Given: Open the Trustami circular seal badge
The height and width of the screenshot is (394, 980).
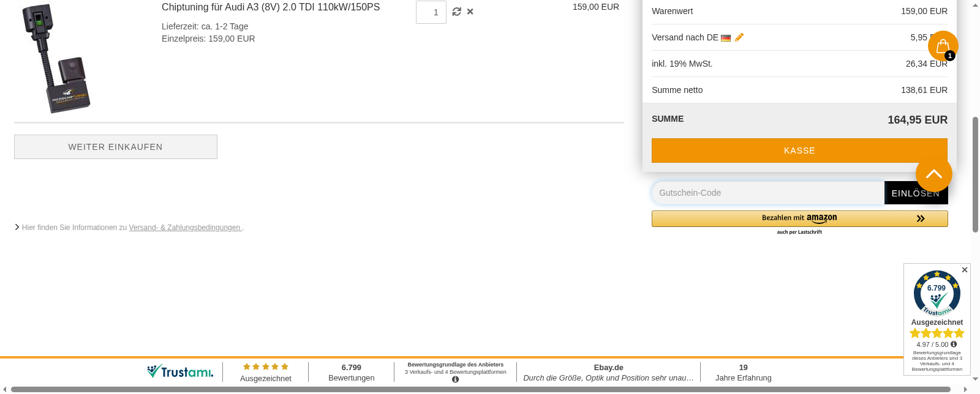Looking at the screenshot, I should (x=937, y=294).
